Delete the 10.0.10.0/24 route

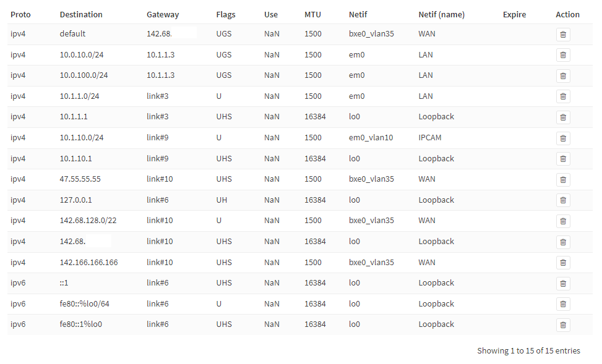562,55
